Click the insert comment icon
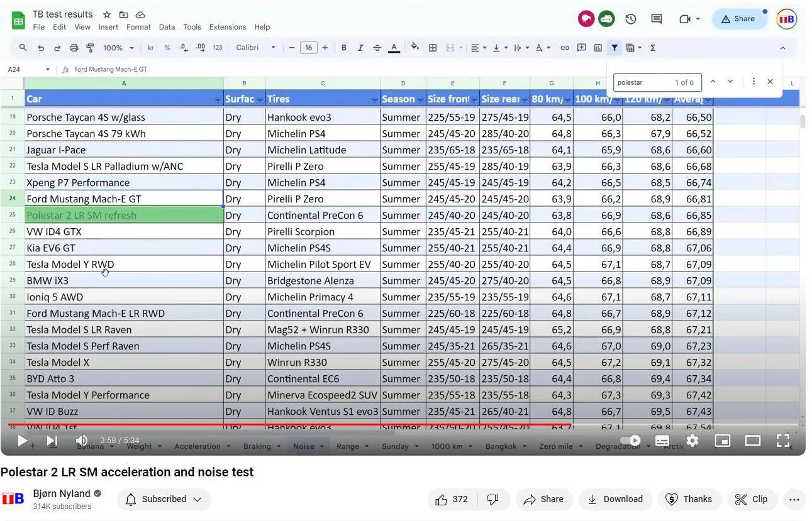 (582, 48)
